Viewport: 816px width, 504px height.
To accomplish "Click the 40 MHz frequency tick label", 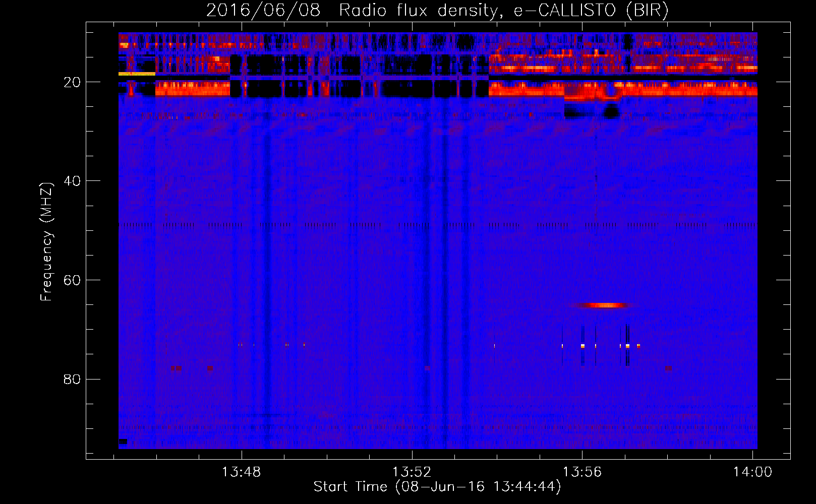I will pyautogui.click(x=72, y=181).
